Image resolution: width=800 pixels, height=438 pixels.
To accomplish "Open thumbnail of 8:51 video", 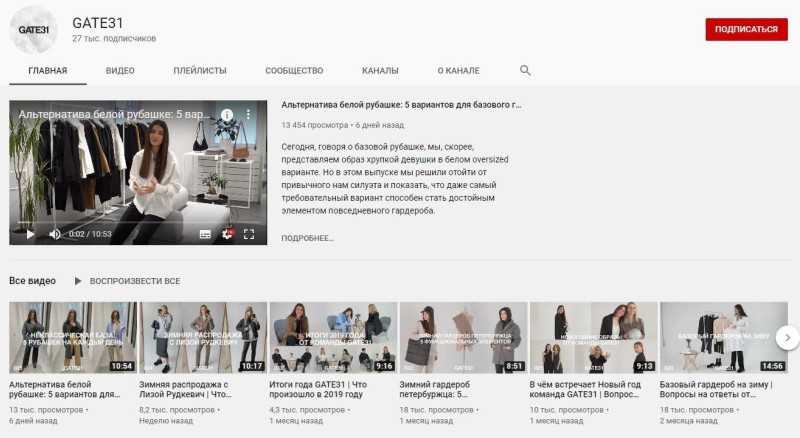I will (x=463, y=337).
